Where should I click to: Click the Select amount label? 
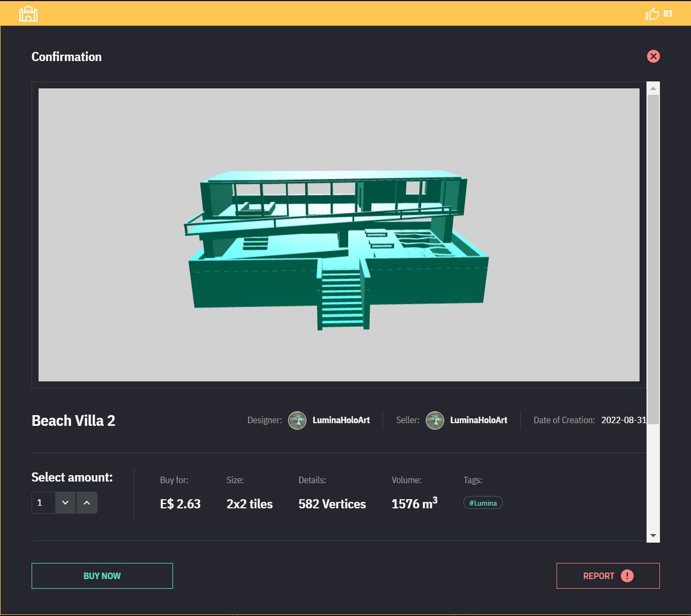[72, 477]
